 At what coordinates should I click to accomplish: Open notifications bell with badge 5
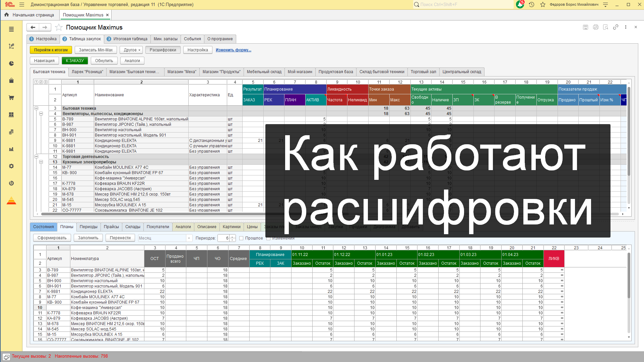coord(520,4)
